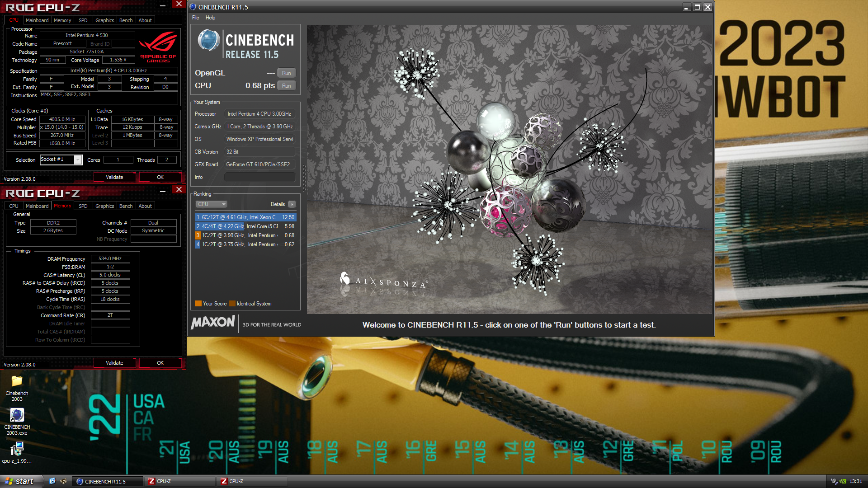The height and width of the screenshot is (488, 868).
Task: Open the File menu in Cinebench
Action: [195, 18]
